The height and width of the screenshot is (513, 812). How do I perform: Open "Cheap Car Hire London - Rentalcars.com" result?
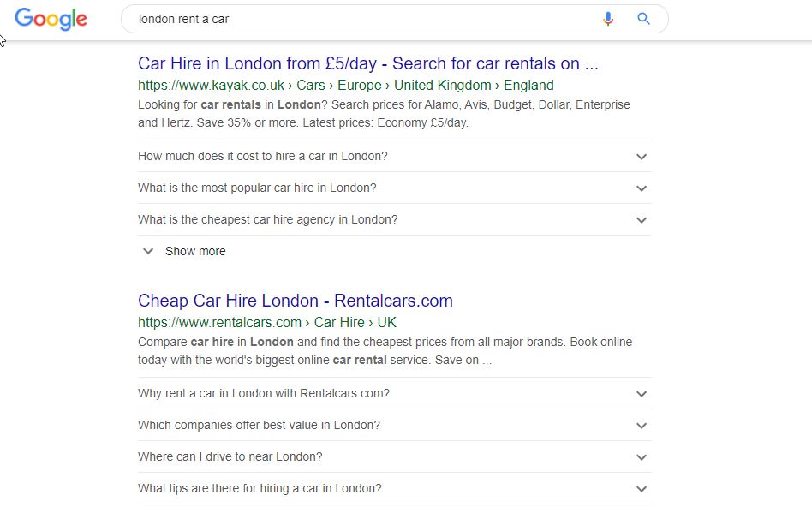(295, 301)
